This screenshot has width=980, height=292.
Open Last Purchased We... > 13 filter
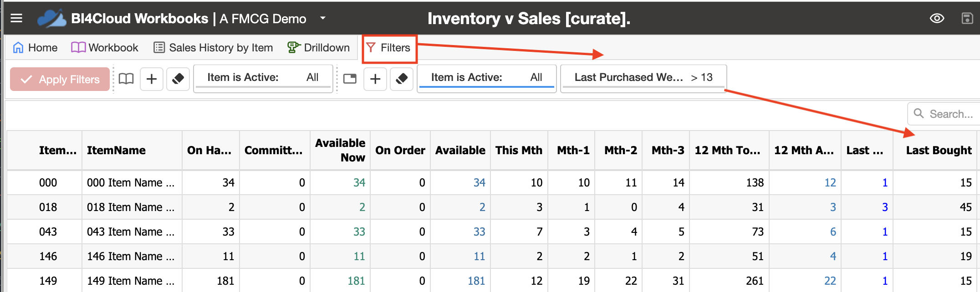[x=643, y=78]
